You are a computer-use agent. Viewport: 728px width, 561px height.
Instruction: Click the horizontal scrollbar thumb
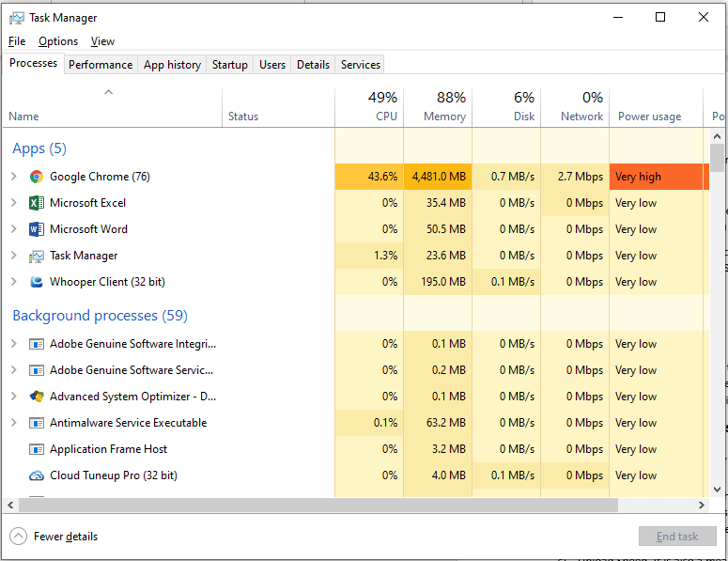(x=318, y=506)
